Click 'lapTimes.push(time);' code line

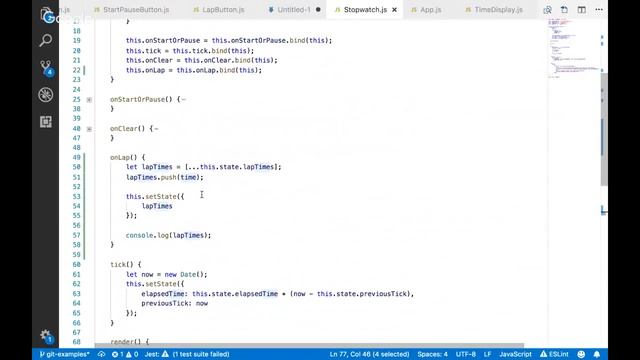164,177
